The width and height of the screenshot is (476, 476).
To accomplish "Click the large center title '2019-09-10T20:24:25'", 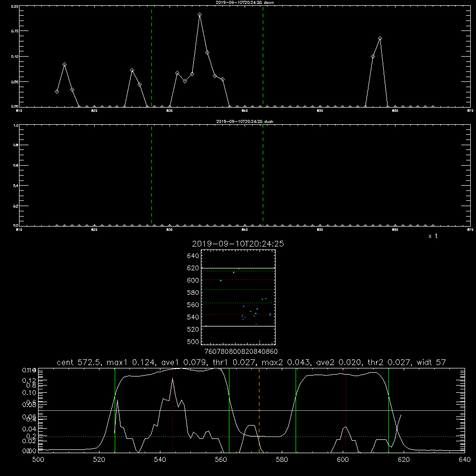I will point(238,244).
